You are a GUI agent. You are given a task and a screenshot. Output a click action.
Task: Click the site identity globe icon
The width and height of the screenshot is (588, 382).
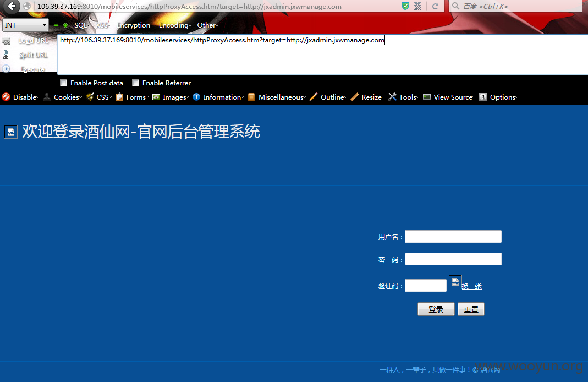coord(27,6)
